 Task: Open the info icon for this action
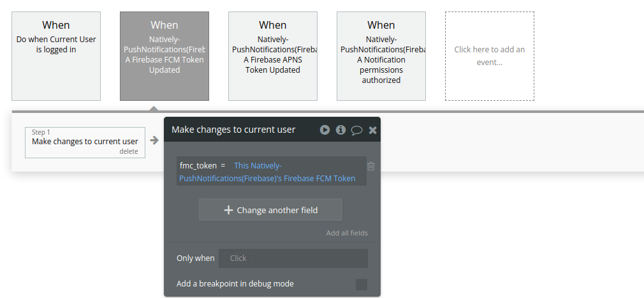click(340, 130)
